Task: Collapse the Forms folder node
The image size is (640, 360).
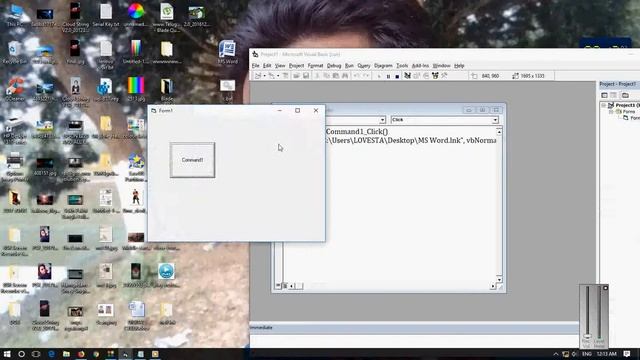Action: (611, 111)
